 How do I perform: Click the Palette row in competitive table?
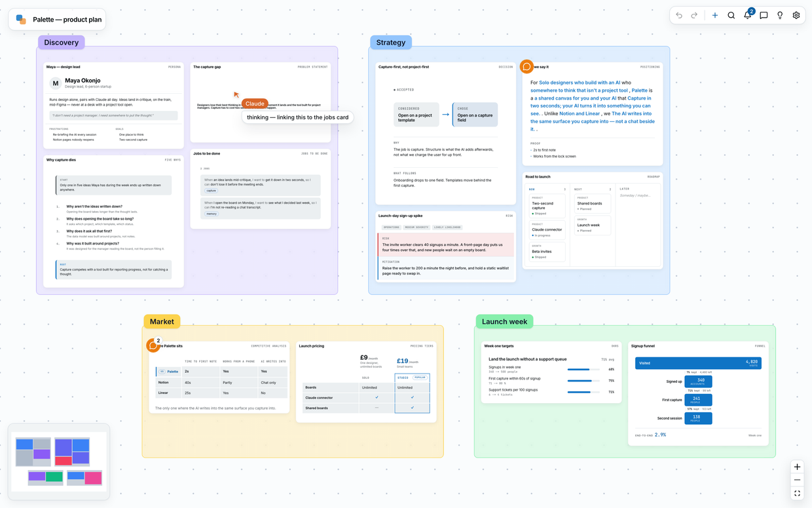(221, 371)
